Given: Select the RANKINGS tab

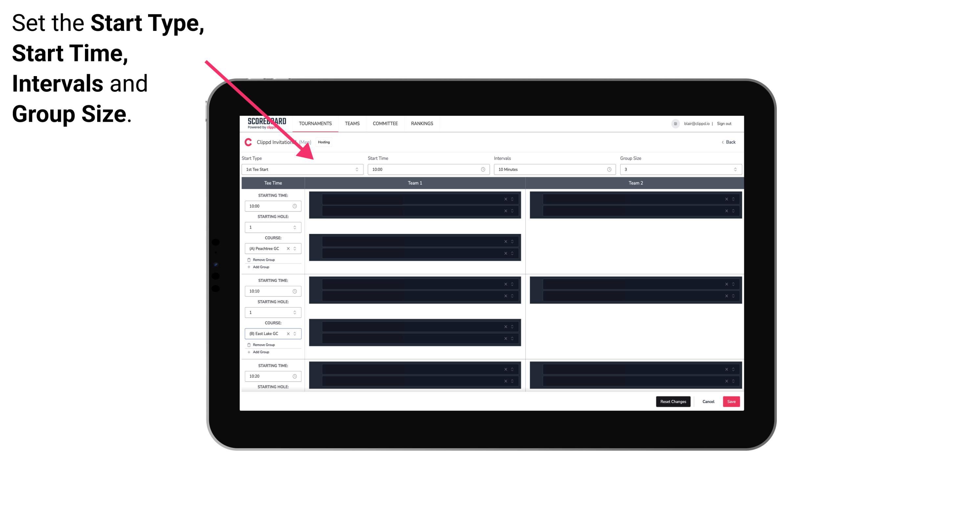Looking at the screenshot, I should pos(422,123).
